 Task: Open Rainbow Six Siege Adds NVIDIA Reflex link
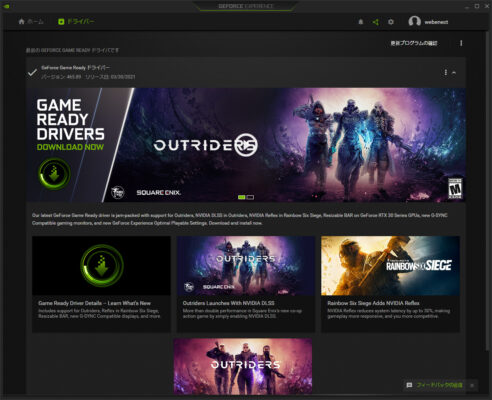(373, 303)
